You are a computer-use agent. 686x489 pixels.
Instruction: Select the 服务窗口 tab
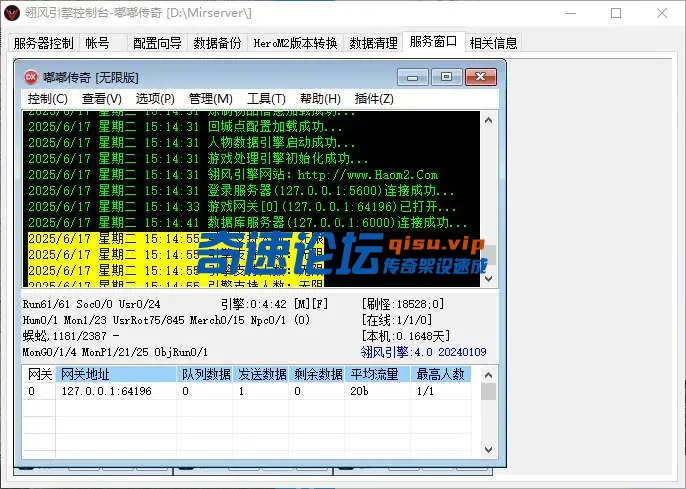[x=433, y=42]
